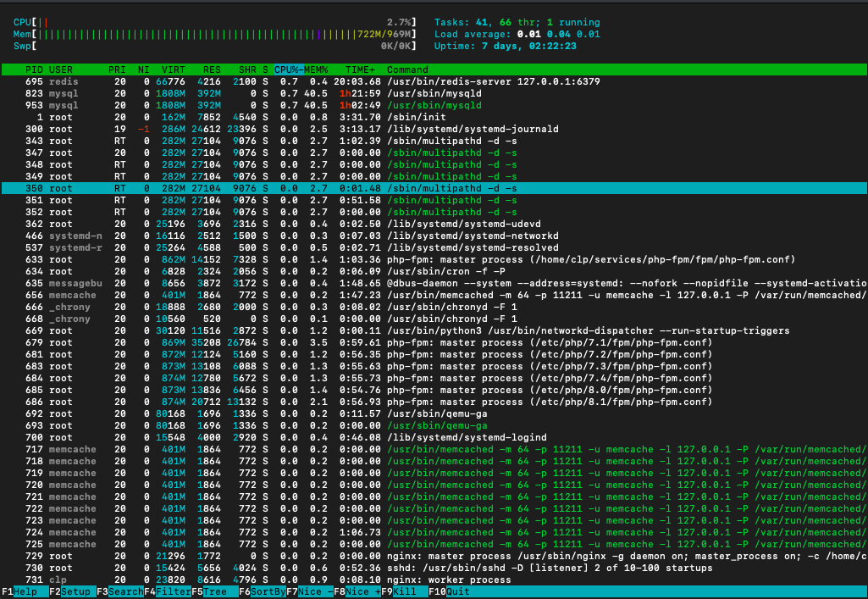Select memcached thread PID 724
Screen dimensions: 868x599
tap(434, 533)
